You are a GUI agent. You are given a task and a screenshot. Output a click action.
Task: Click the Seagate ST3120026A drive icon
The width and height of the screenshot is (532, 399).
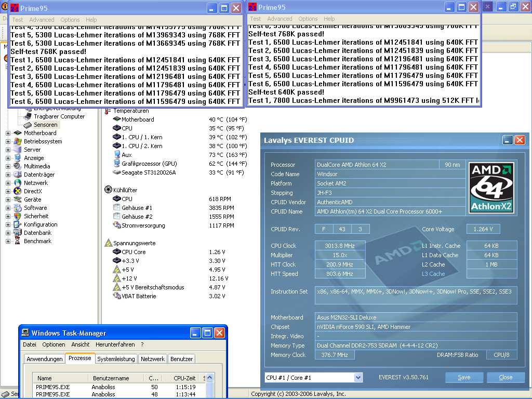pyautogui.click(x=117, y=172)
